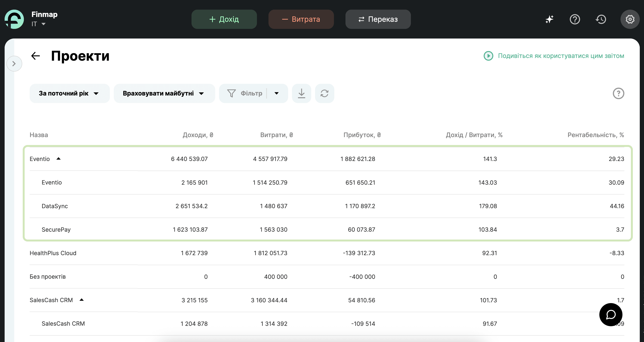Open the report help question icon
The width and height of the screenshot is (644, 342).
coord(618,93)
